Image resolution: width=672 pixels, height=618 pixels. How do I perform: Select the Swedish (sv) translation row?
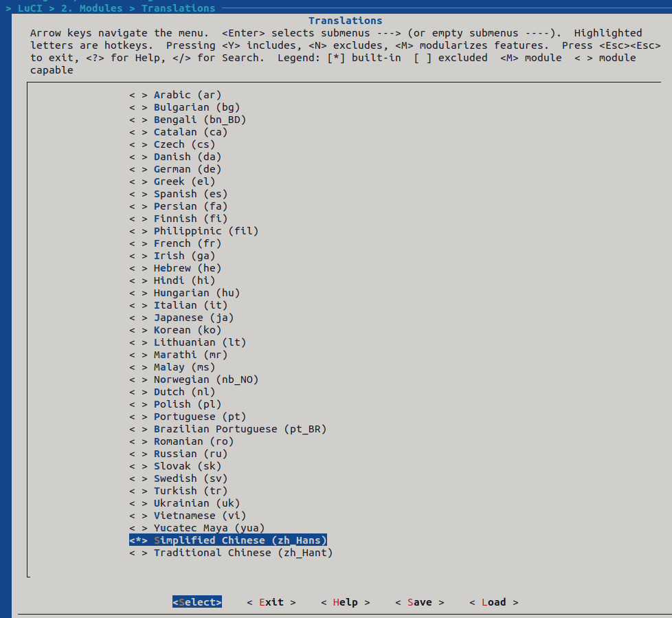pos(178,479)
